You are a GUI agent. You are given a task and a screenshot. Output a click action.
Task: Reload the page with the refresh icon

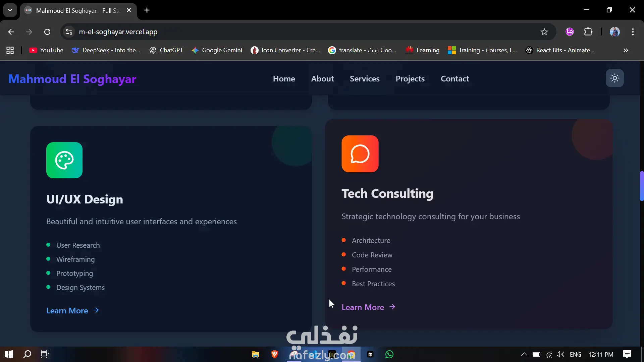(47, 32)
